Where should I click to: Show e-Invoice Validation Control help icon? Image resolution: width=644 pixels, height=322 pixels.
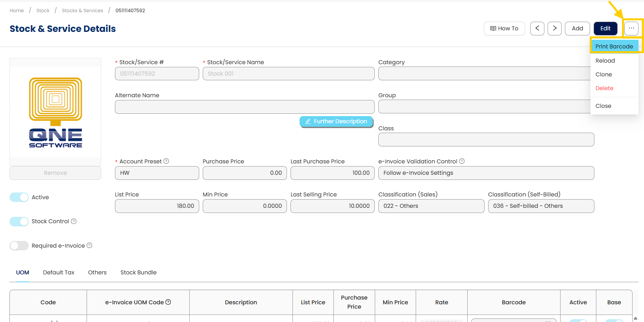pyautogui.click(x=462, y=161)
